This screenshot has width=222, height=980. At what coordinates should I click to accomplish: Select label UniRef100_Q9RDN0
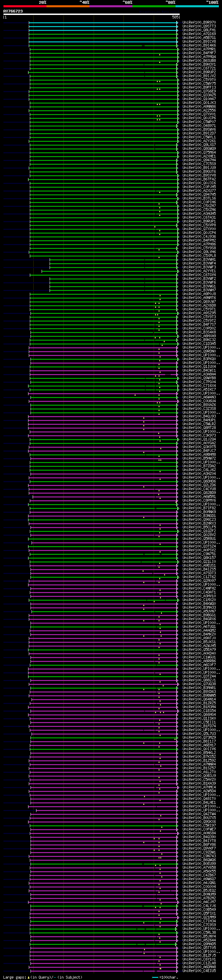[x=199, y=351]
